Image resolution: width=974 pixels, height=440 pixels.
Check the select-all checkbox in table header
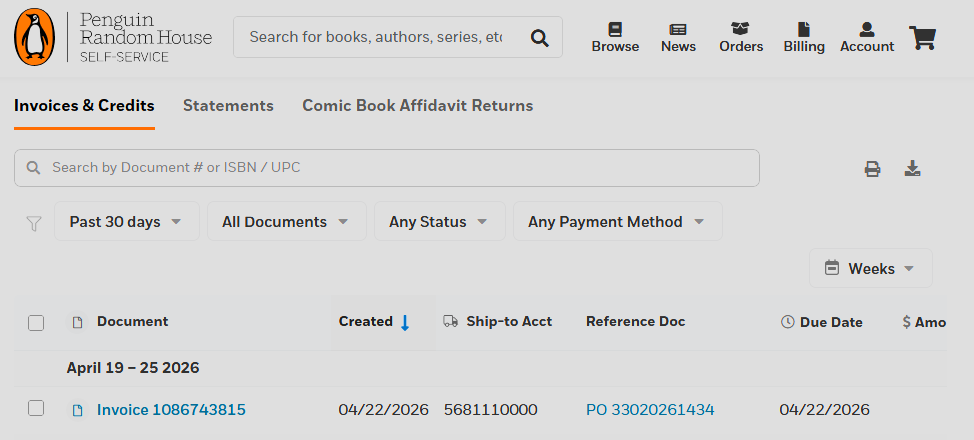pyautogui.click(x=36, y=323)
